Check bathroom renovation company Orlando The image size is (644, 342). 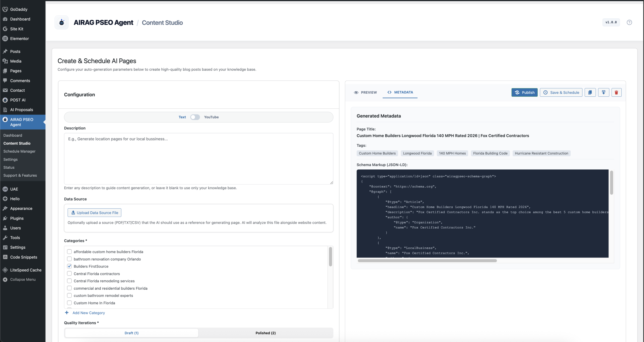pyautogui.click(x=69, y=259)
